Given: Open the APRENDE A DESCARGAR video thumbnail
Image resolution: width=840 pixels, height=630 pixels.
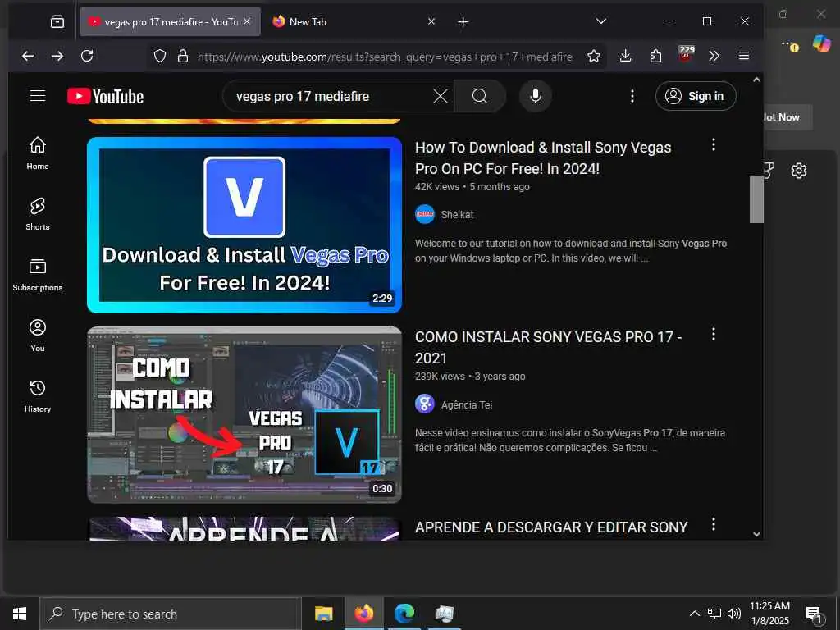Looking at the screenshot, I should point(244,529).
